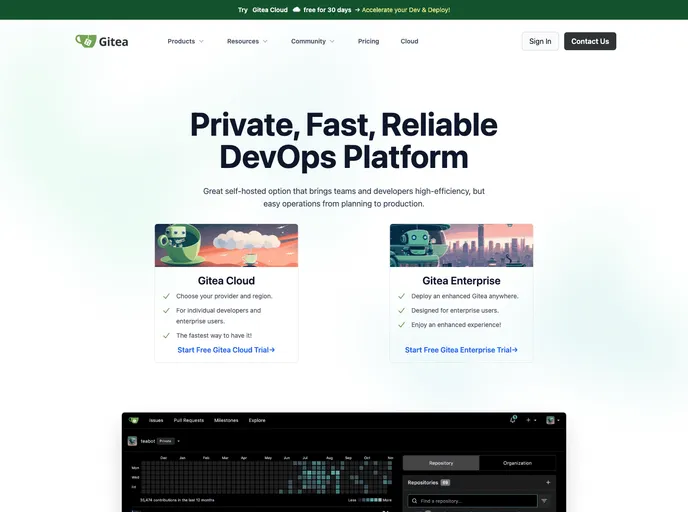Click the 'Private, Fast, Reliable DevOps Platform' headline
688x512 pixels.
[344, 140]
